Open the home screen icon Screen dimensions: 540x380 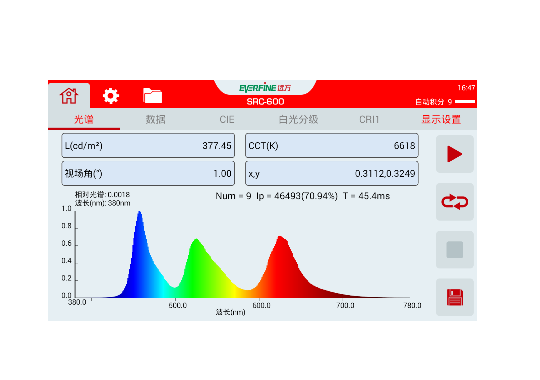69,96
